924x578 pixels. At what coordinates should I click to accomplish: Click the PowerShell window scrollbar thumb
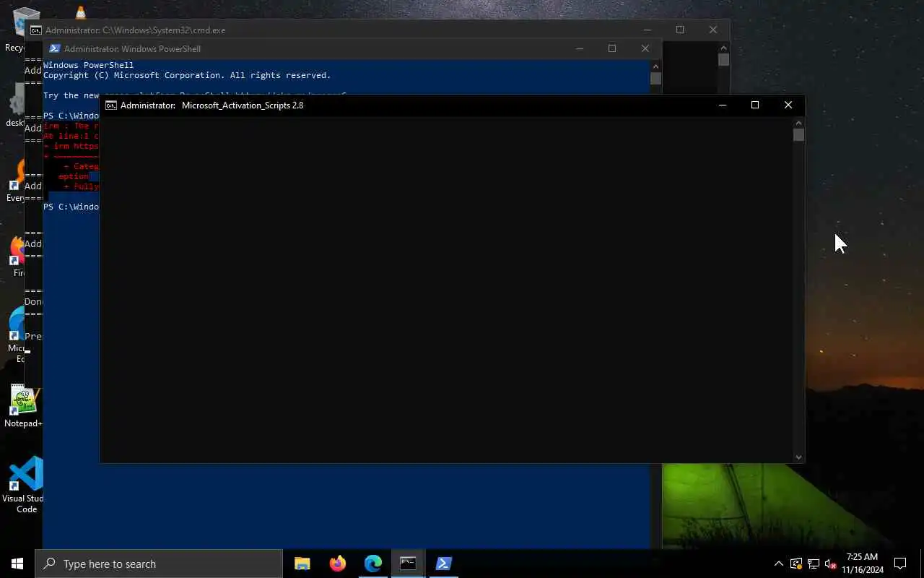[x=655, y=79]
